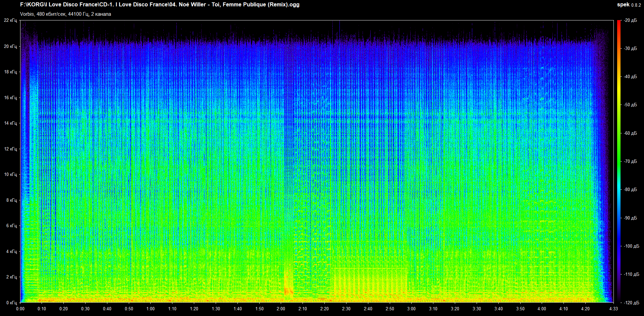The height and width of the screenshot is (316, 644).
Task: Select the 4 кГц frequency label
Action: pyautogui.click(x=11, y=251)
